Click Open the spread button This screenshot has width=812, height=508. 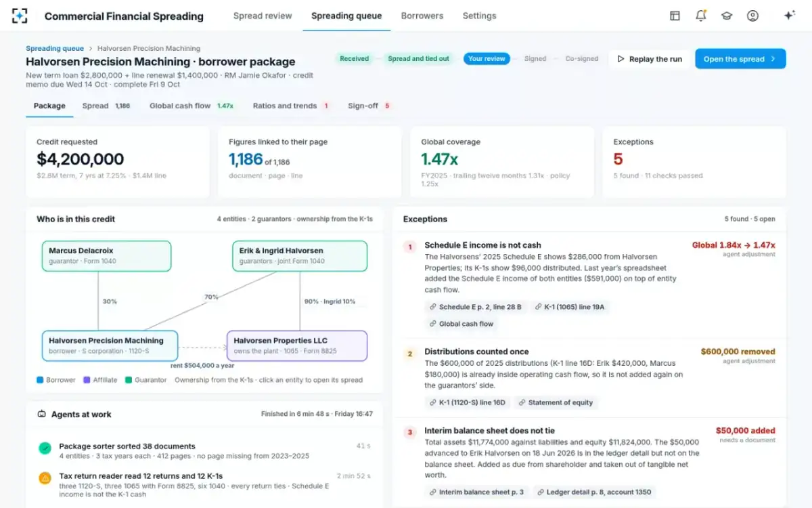tap(740, 59)
